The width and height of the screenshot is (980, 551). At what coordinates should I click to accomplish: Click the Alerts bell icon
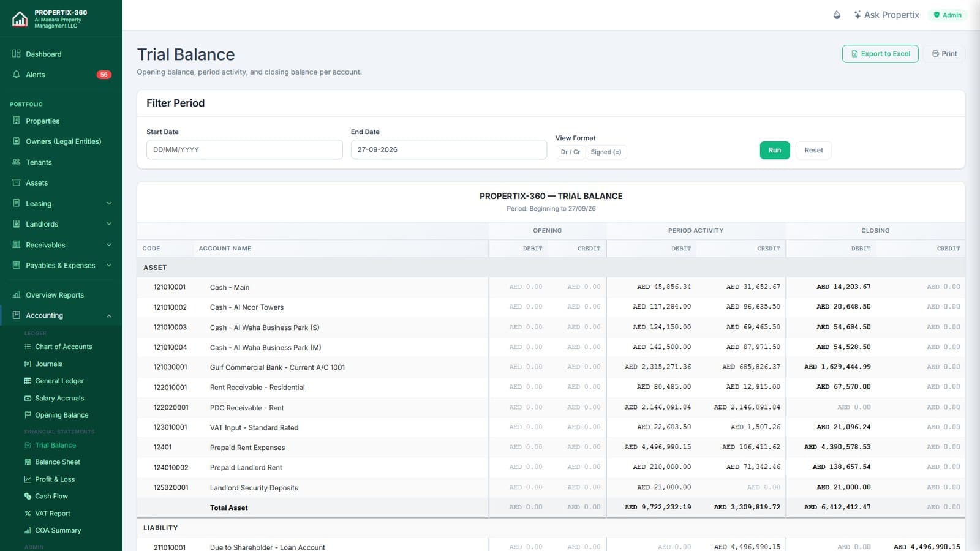click(x=17, y=75)
